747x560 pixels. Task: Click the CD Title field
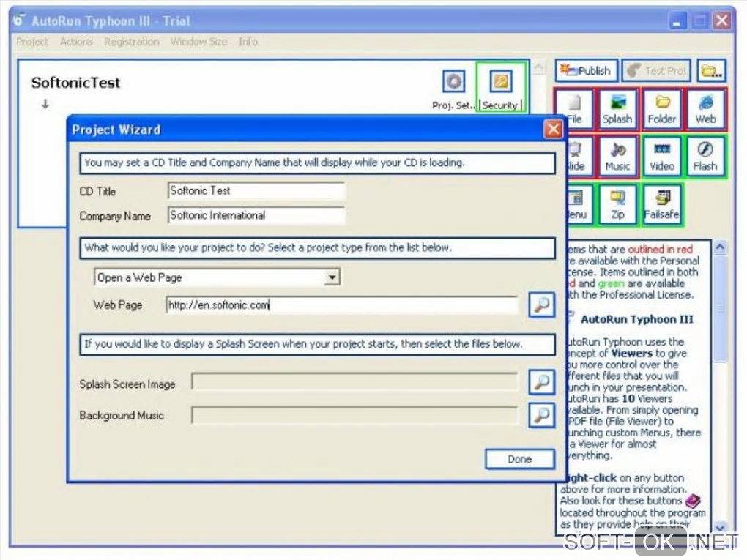pos(256,191)
